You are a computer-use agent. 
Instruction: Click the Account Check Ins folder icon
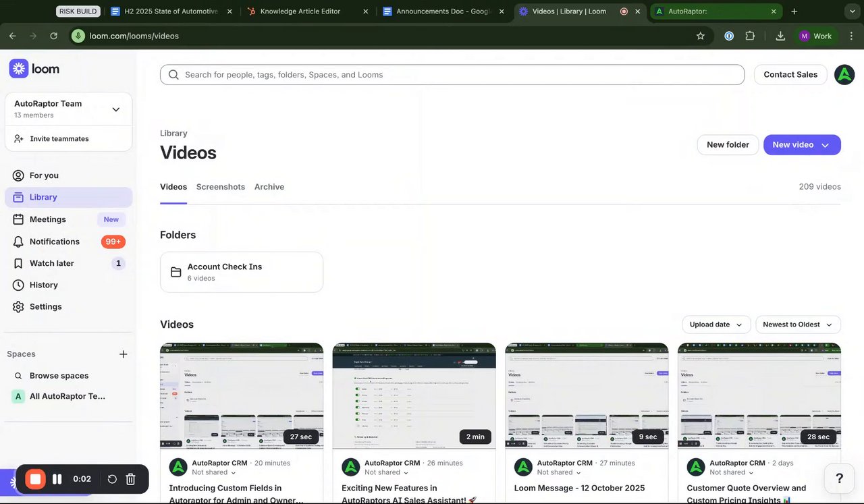(175, 272)
